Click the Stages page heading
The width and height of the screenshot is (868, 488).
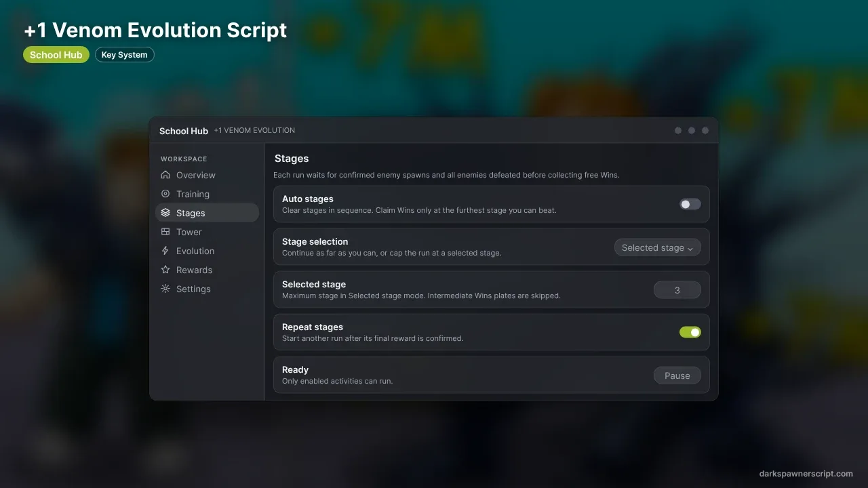(x=292, y=159)
